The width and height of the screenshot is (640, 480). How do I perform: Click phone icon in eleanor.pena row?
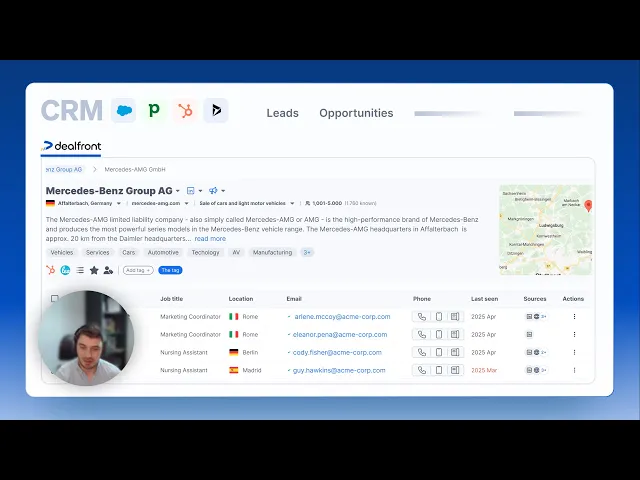[x=422, y=335]
